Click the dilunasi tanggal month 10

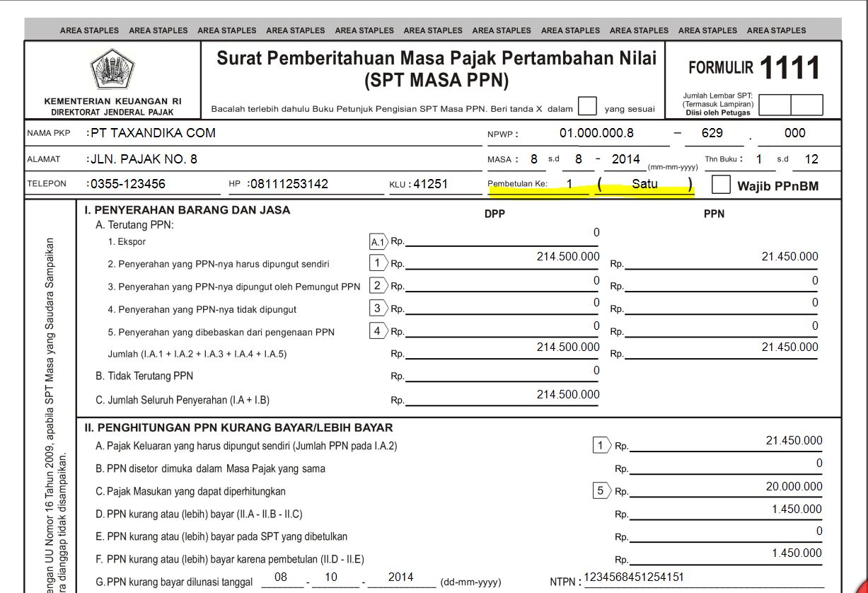(331, 577)
